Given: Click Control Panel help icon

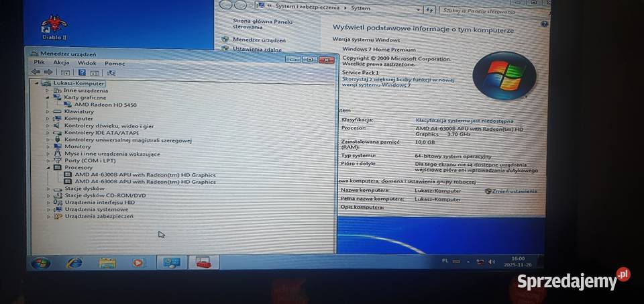Looking at the screenshot, I should (x=544, y=24).
